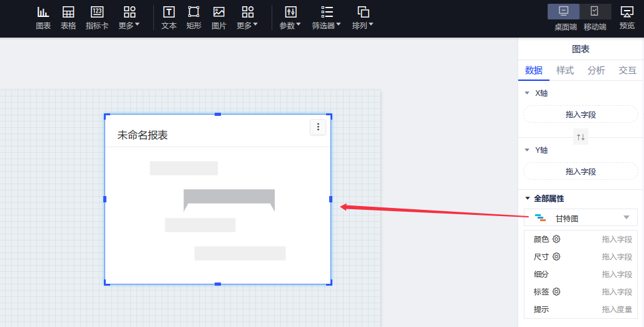Viewport: 644px width, 327px height.
Task: Open the 参数 dropdown menu
Action: (290, 18)
